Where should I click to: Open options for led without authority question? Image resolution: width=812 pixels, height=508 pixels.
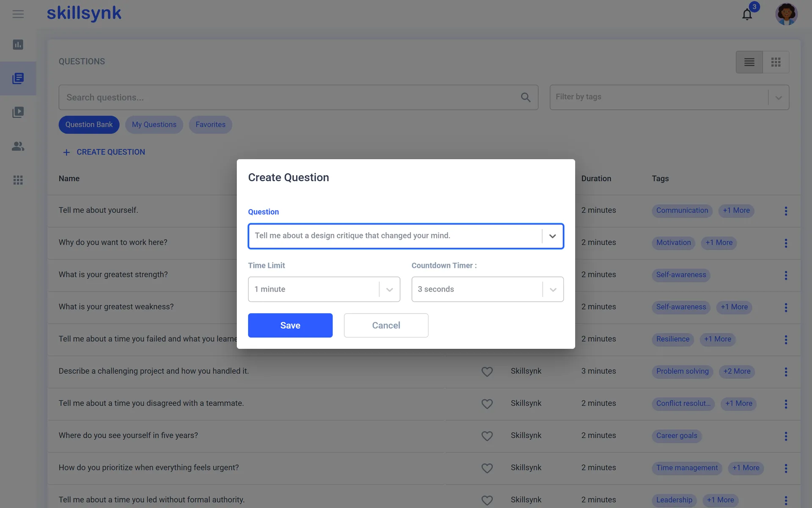(786, 500)
